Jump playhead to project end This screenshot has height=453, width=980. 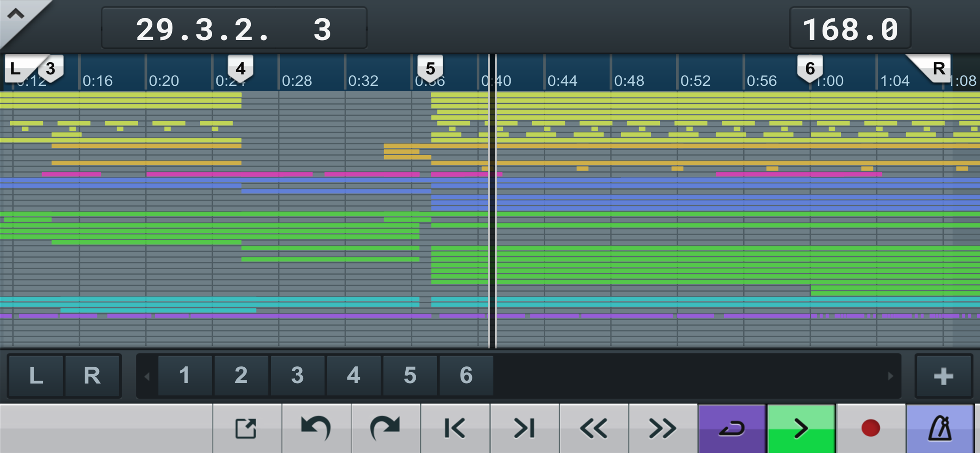click(x=524, y=428)
